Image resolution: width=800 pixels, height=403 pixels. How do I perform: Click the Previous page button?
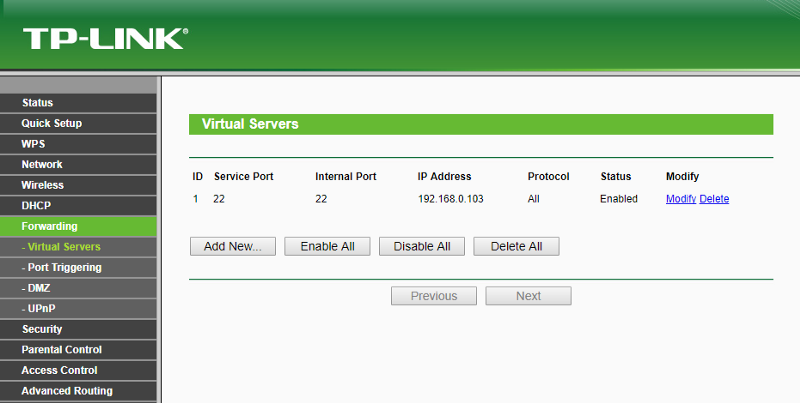[434, 296]
